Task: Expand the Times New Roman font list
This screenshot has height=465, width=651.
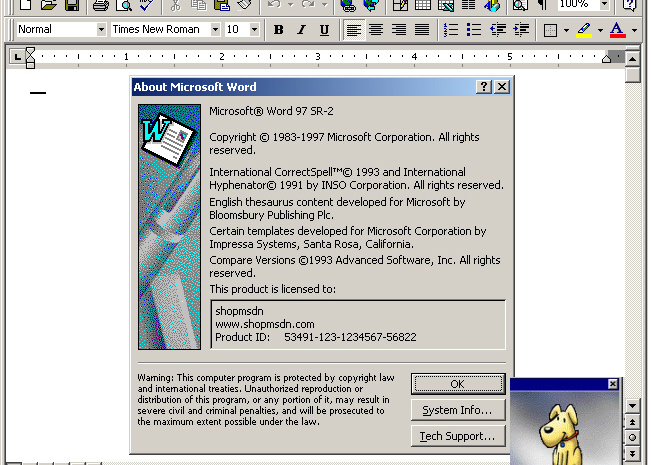Action: [215, 30]
